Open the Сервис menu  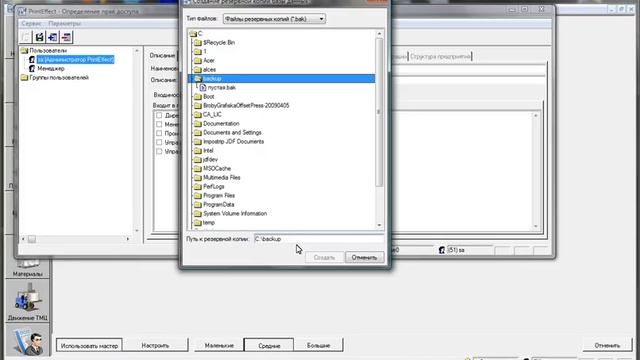31,24
